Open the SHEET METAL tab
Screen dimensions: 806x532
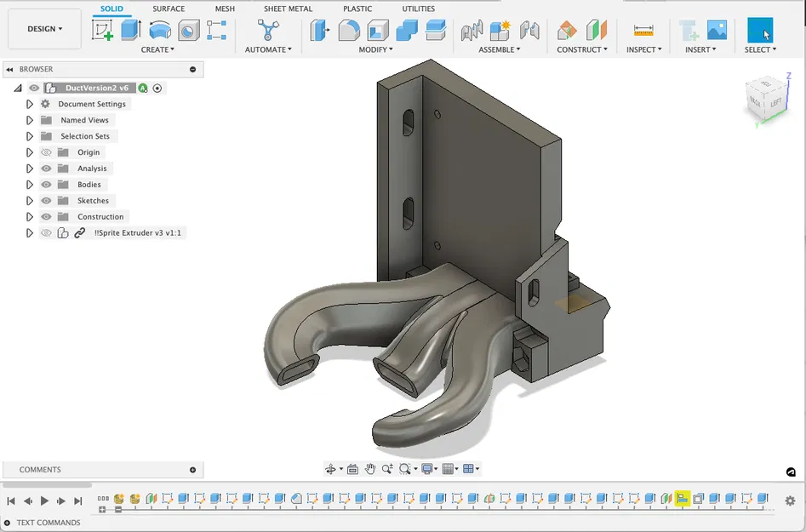[x=287, y=9]
